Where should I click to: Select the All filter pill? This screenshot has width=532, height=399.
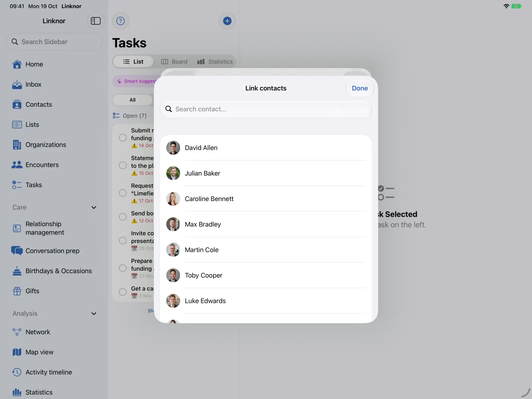tap(133, 100)
